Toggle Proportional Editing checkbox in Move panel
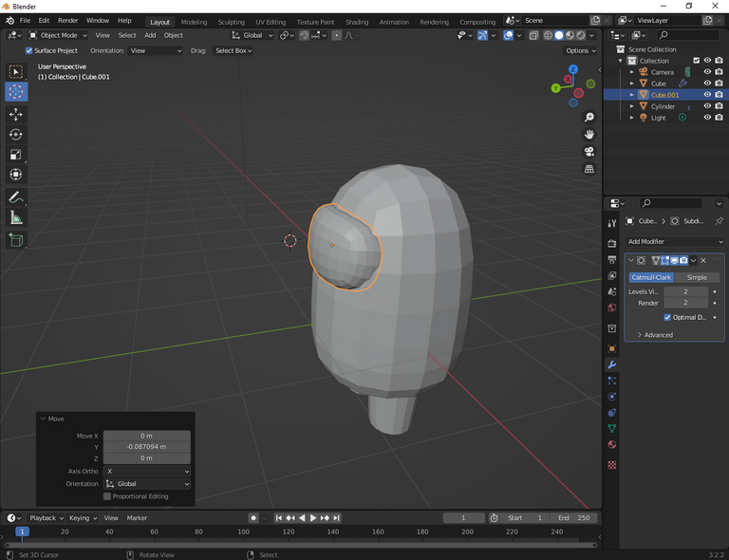The width and height of the screenshot is (729, 560). coord(107,496)
